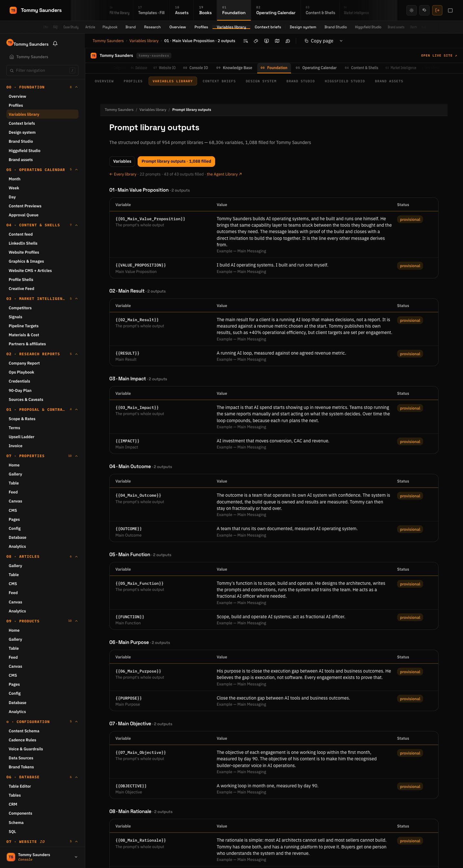
Task: Open the notifications bell
Action: coord(55,44)
